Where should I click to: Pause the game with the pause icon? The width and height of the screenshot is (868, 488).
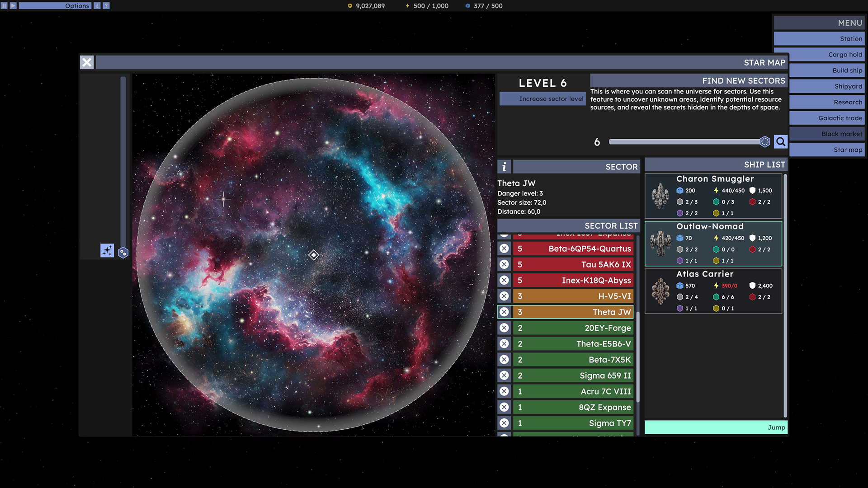pos(4,6)
